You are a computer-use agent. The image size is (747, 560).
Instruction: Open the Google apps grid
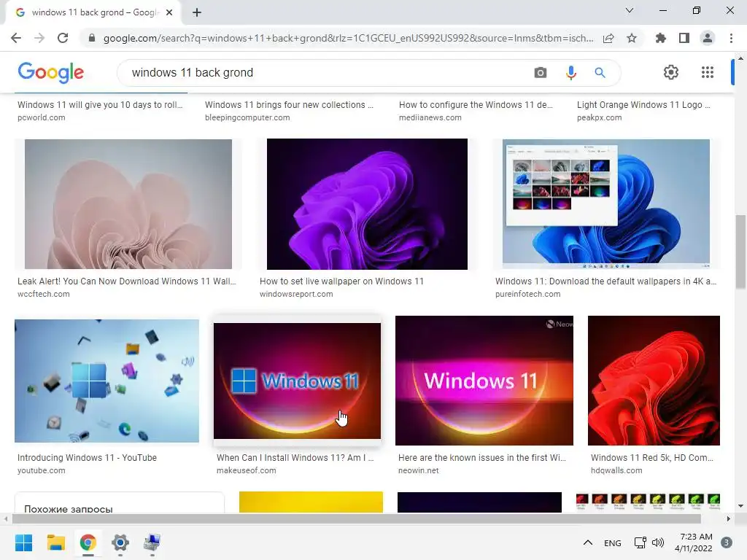coord(708,72)
